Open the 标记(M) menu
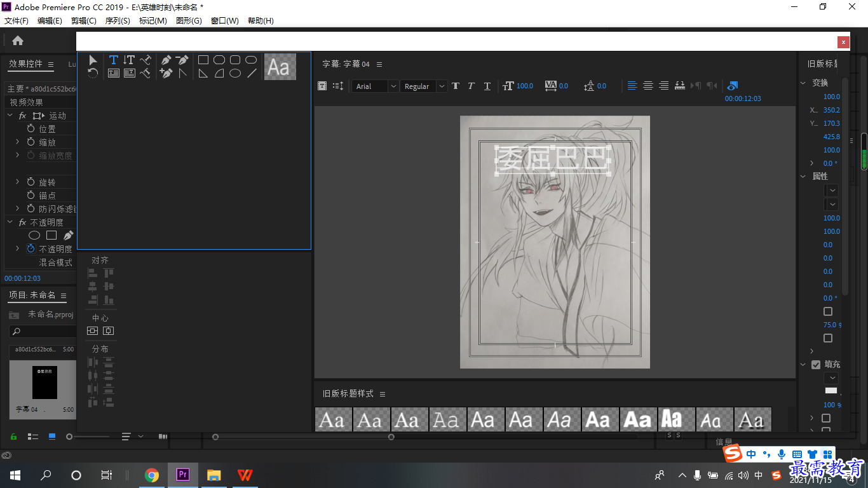 click(x=153, y=20)
